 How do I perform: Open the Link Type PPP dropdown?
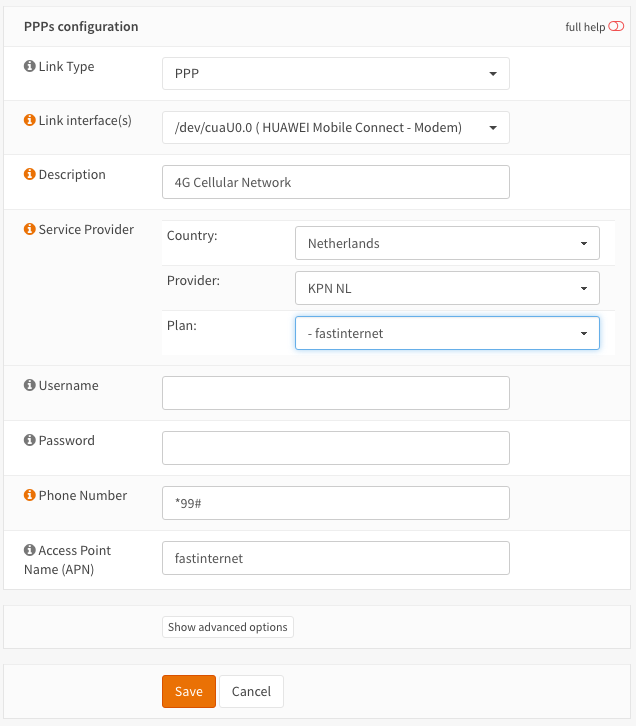pos(335,74)
